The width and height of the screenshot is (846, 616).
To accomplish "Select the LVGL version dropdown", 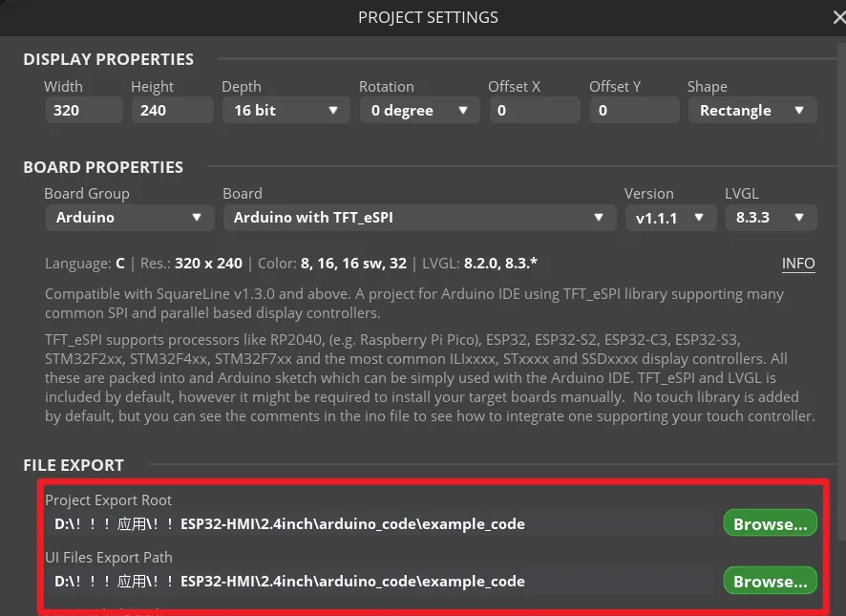I will [x=770, y=218].
